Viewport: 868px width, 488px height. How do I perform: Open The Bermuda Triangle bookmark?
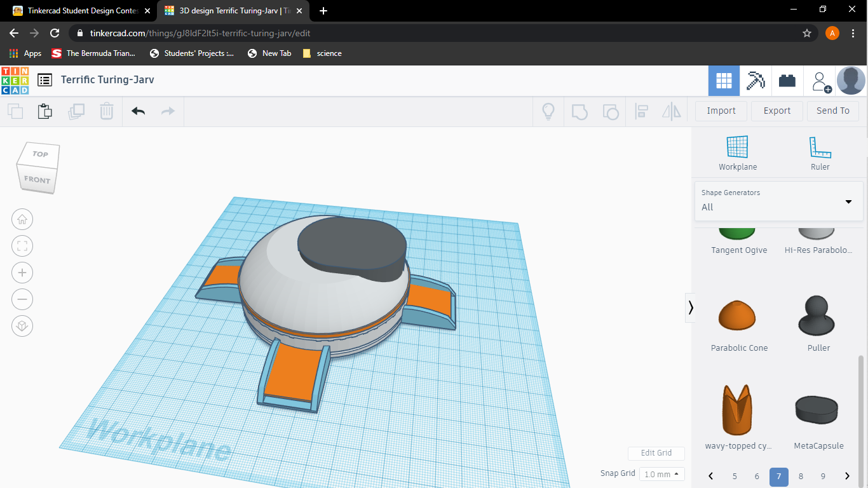tap(93, 53)
